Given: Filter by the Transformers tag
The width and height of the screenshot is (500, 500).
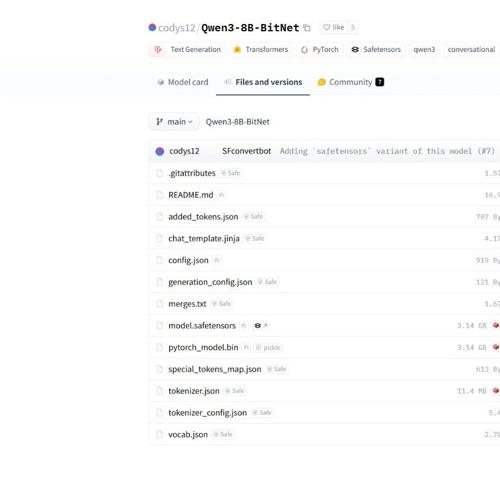Looking at the screenshot, I should [261, 50].
